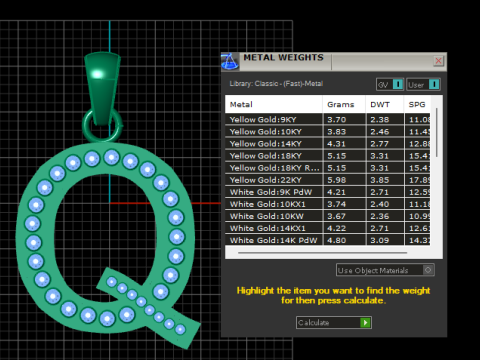Open the Use Object Materials dropdown
This screenshot has width=480, height=360.
(385, 270)
